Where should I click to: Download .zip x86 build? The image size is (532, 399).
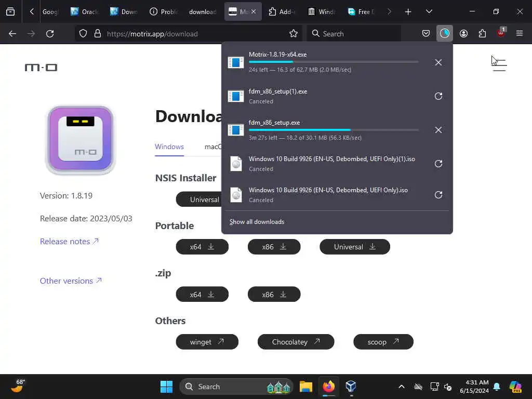click(274, 294)
